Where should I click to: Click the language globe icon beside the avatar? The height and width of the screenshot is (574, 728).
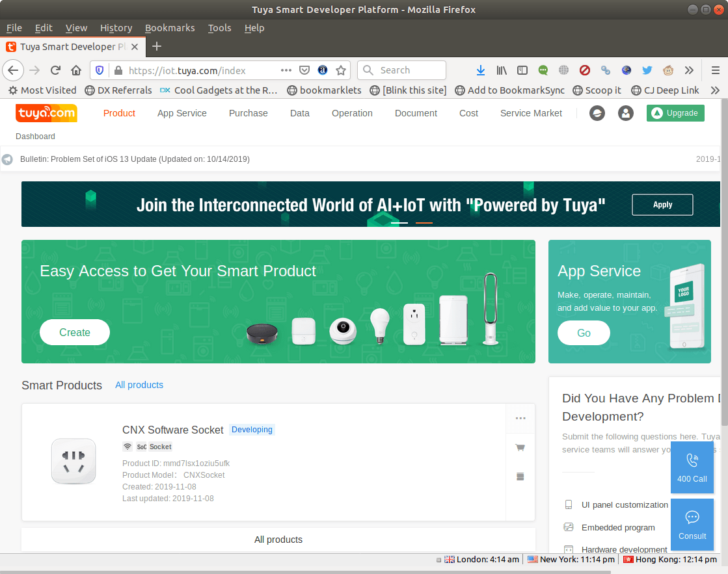coord(597,113)
